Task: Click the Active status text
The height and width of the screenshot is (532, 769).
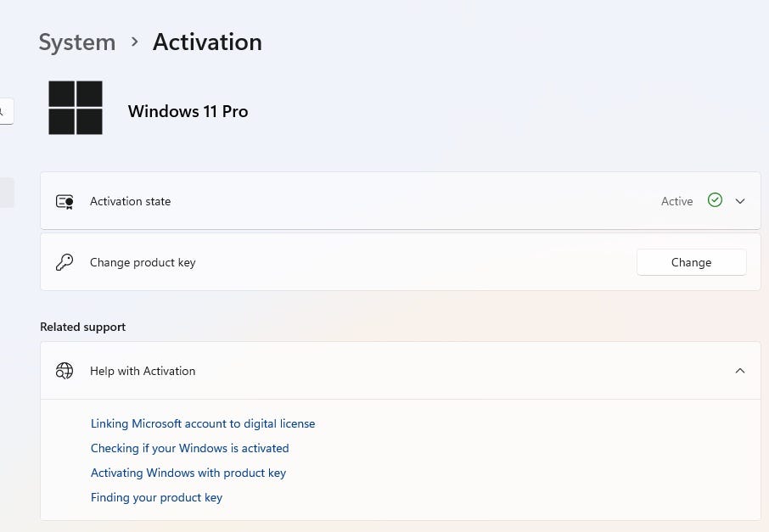Action: pos(676,201)
